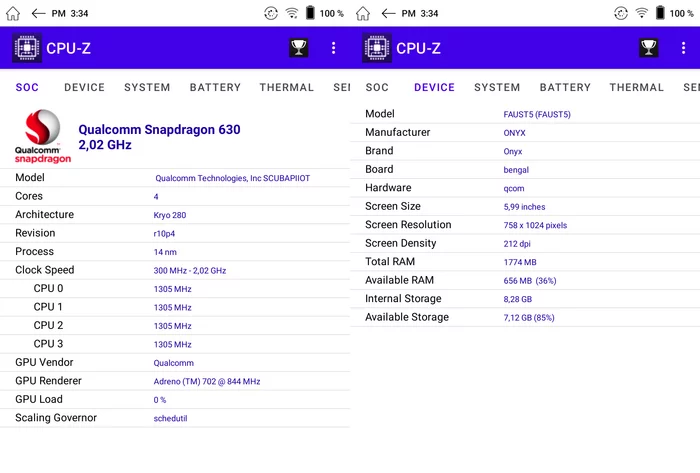Image resolution: width=700 pixels, height=473 pixels.
Task: Select the SOC tab in left screen
Action: pos(27,87)
